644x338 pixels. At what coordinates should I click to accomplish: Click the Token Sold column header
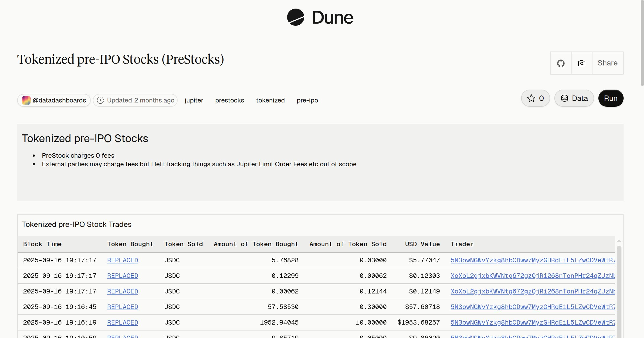pos(184,244)
